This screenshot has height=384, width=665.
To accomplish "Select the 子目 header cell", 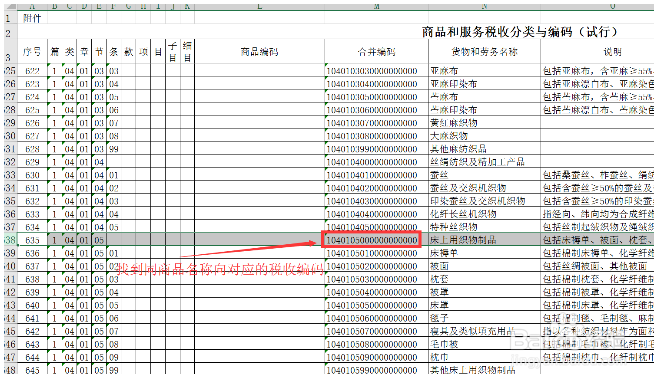I will tap(173, 52).
